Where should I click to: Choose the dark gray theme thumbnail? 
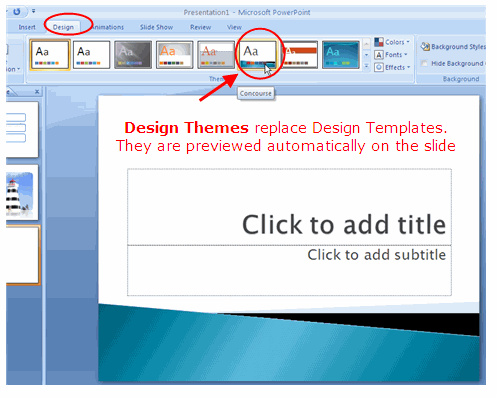[x=133, y=55]
